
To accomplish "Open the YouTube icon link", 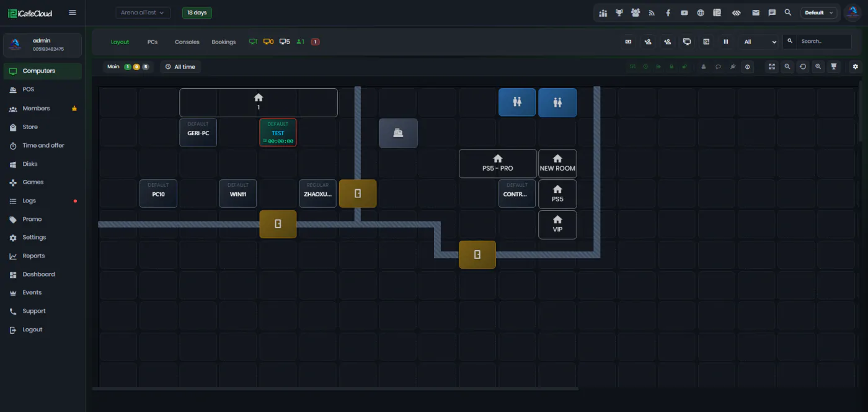I will point(684,12).
